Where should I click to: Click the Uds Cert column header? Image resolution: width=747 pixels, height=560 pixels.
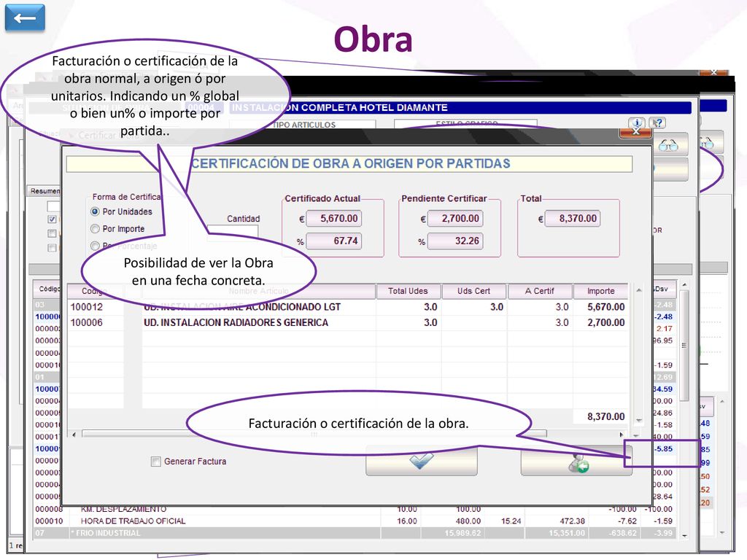coord(473,291)
